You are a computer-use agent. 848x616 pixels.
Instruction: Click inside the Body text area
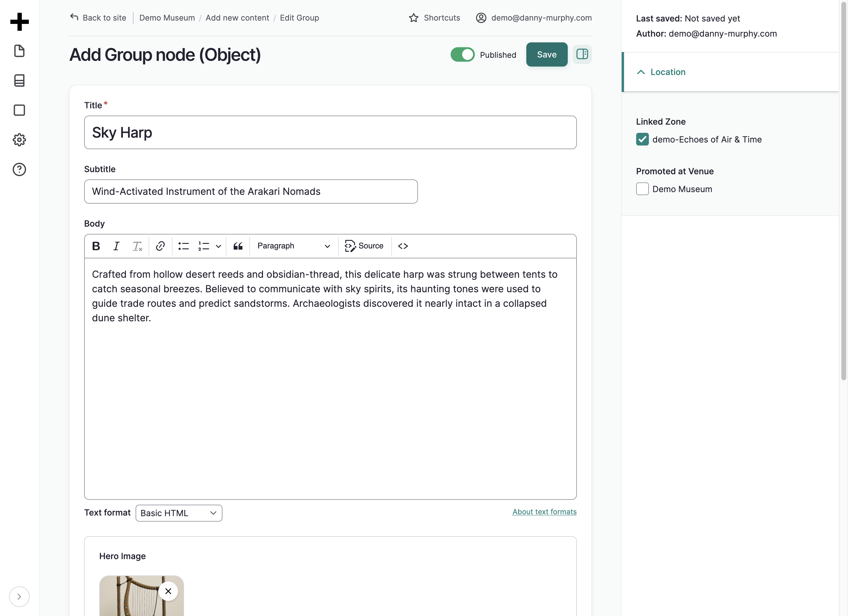[330, 378]
